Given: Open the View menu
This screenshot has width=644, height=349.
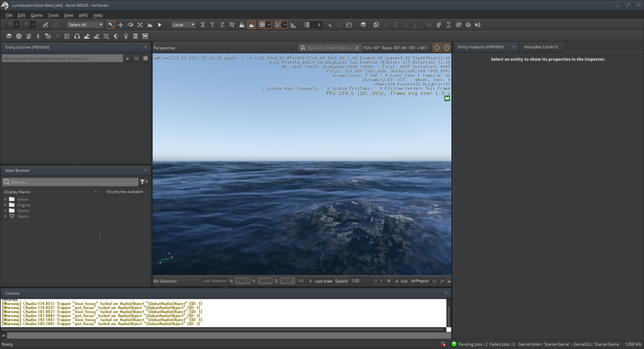Looking at the screenshot, I should pyautogui.click(x=69, y=15).
